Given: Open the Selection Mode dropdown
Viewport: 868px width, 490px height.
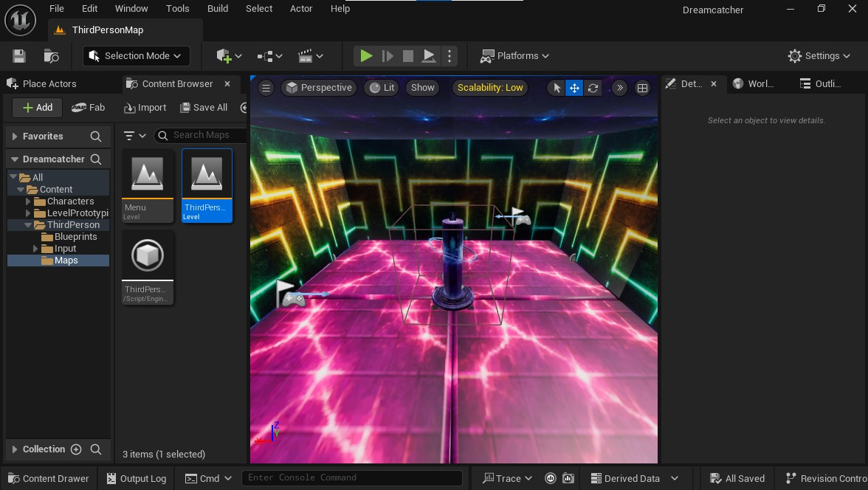Looking at the screenshot, I should [x=137, y=56].
